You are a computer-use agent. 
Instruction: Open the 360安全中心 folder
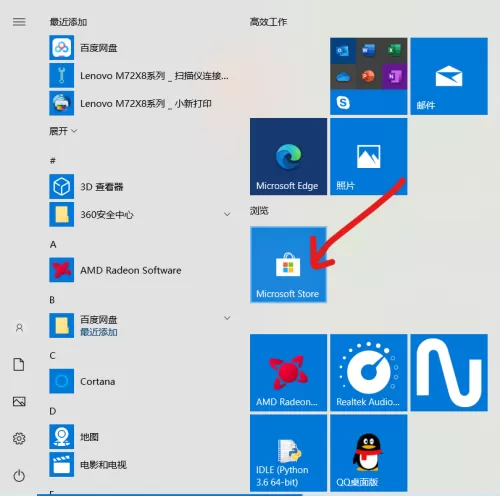pyautogui.click(x=140, y=214)
